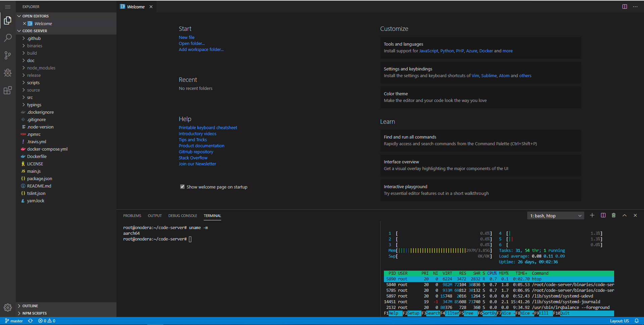Screen dimensions: 644x325
Task: Click the New file link
Action: (187, 38)
